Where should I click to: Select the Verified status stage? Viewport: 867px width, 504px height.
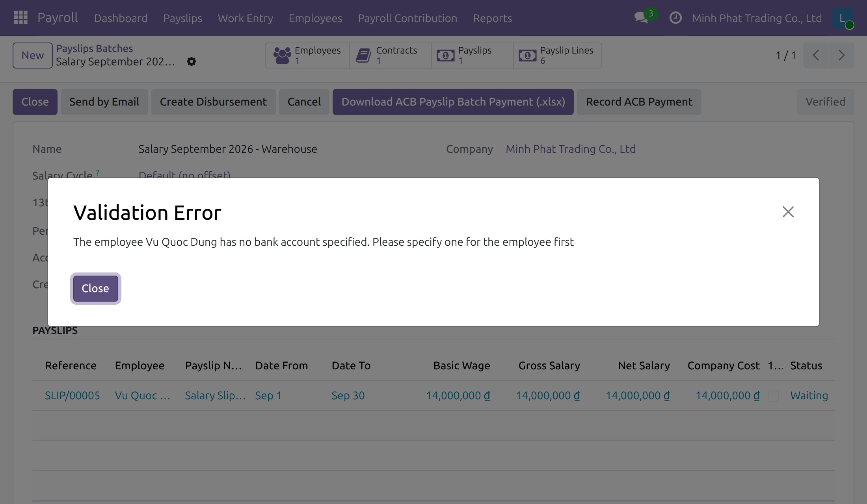click(825, 102)
